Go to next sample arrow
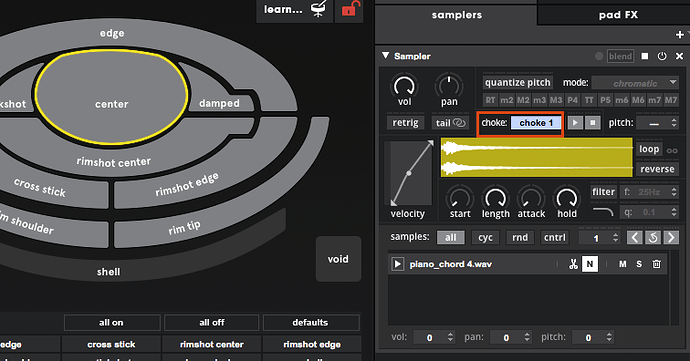The width and height of the screenshot is (690, 361). tap(671, 238)
